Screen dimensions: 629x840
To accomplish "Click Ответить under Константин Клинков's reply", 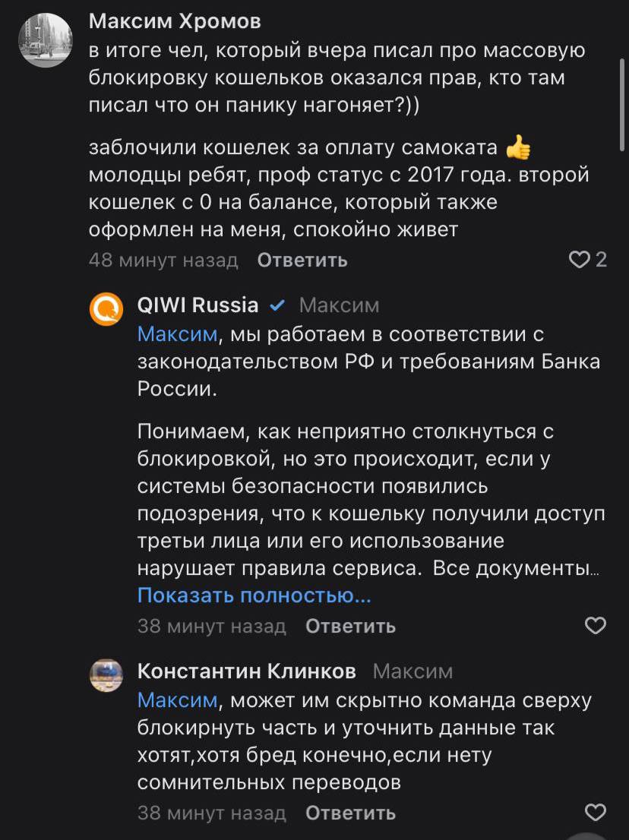I will [x=350, y=813].
